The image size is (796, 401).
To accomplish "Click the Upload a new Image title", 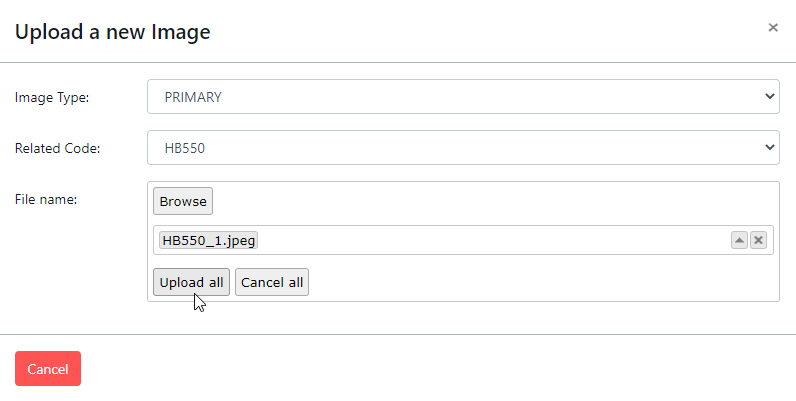I will (112, 32).
